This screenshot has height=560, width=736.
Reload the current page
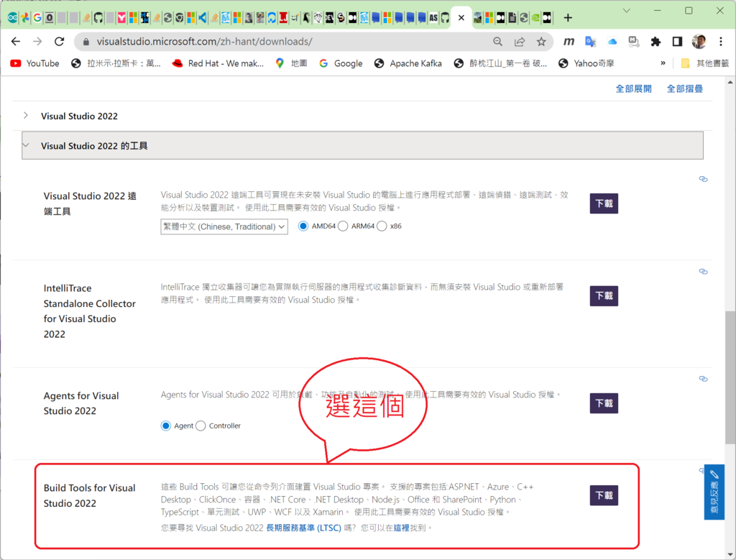[x=59, y=41]
